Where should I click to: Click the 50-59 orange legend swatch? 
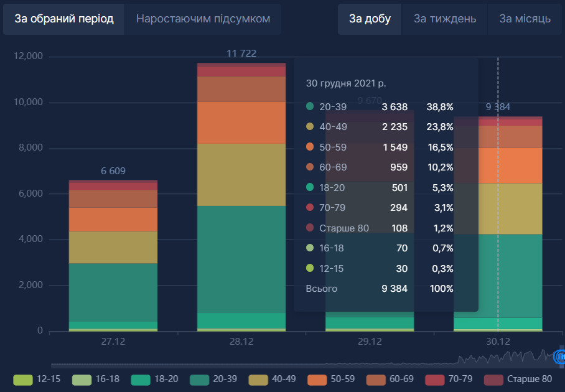click(317, 379)
